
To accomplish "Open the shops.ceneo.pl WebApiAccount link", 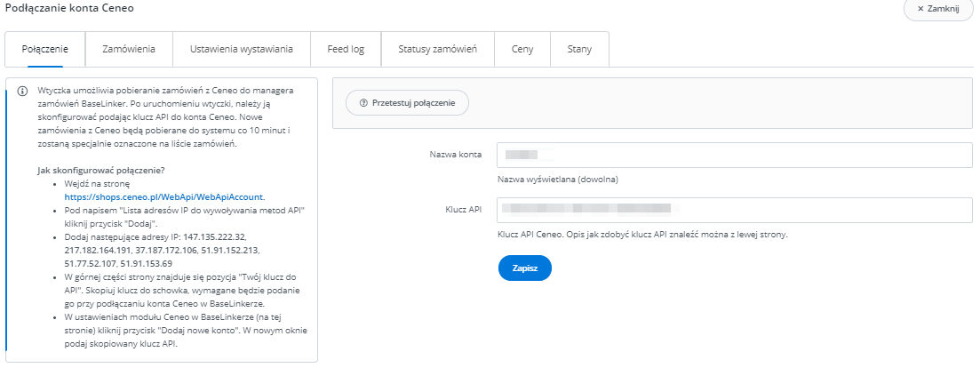I will pos(165,196).
